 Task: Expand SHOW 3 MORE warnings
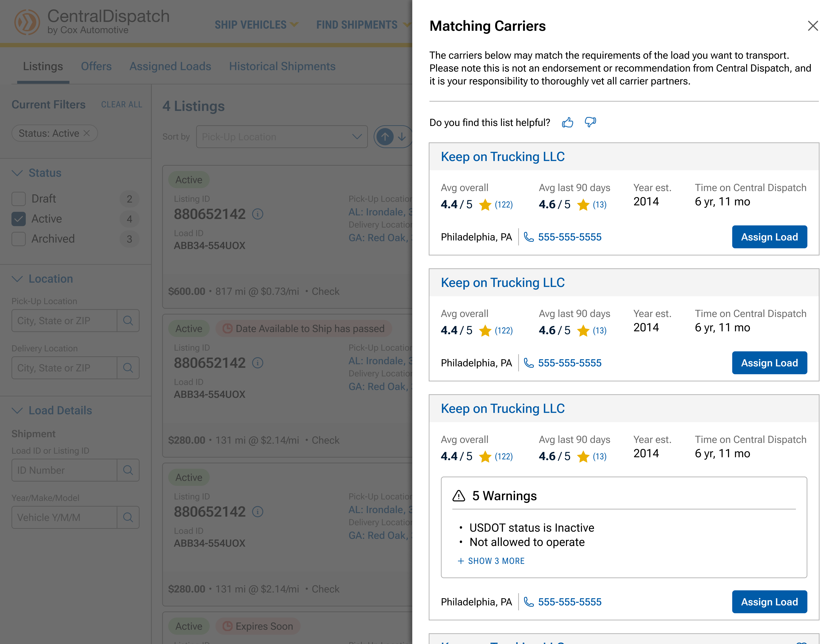(491, 561)
